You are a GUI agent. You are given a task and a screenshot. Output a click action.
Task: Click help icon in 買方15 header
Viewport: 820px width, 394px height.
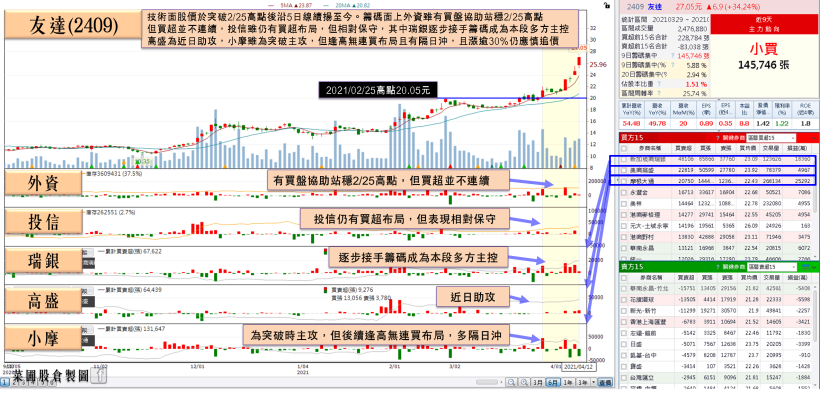(718, 138)
